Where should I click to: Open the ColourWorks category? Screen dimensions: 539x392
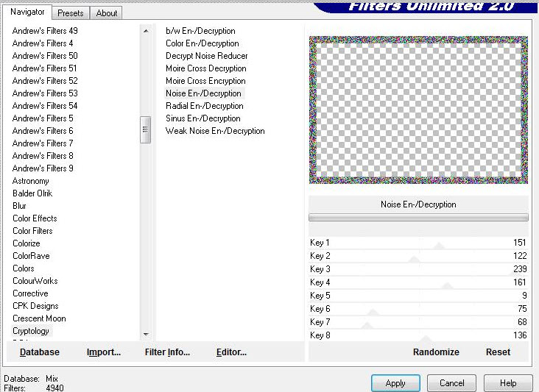point(35,281)
